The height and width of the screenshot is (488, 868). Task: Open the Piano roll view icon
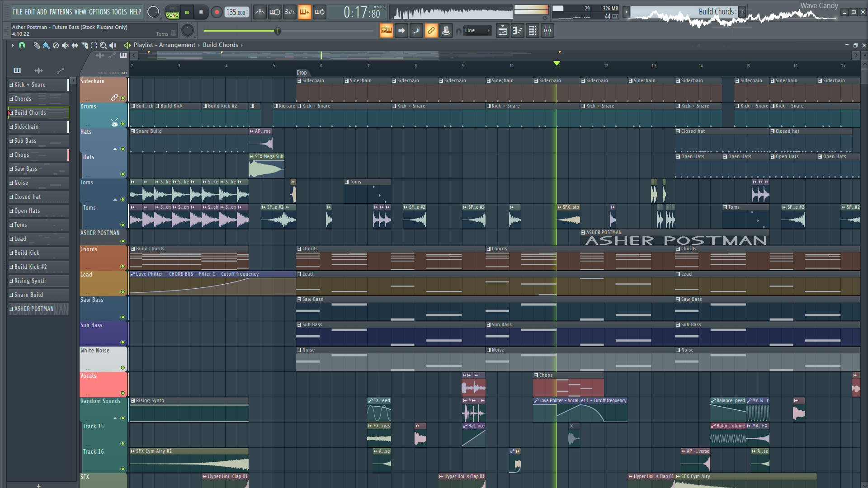518,31
